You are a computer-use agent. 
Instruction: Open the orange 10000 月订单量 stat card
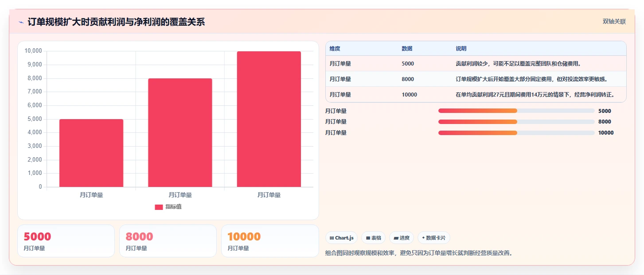(270, 241)
